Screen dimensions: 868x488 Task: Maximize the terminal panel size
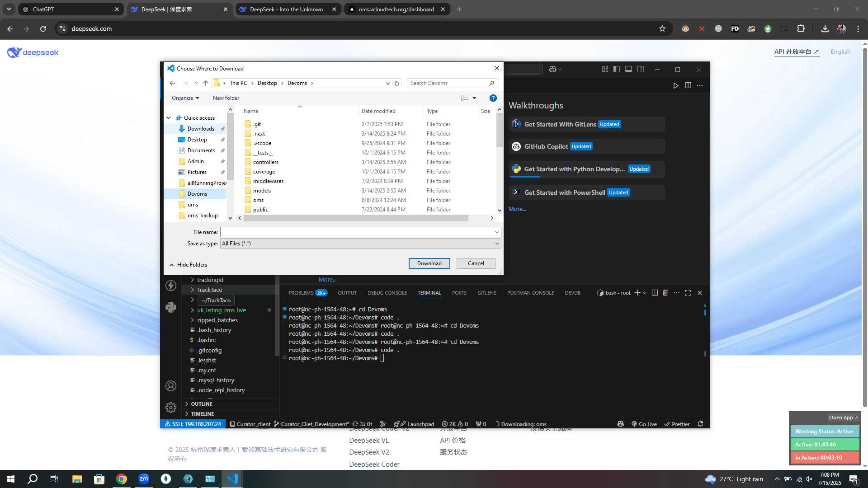pos(688,293)
